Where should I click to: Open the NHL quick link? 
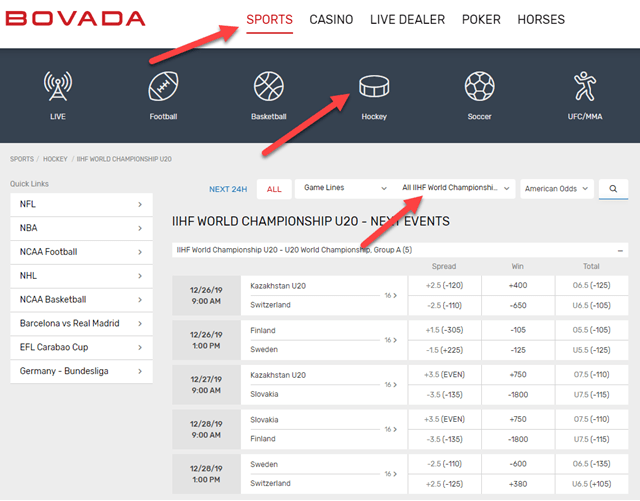point(81,276)
